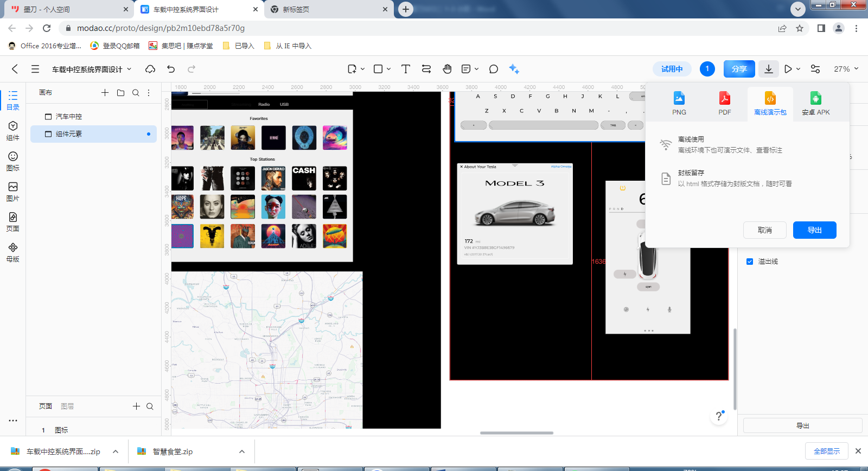Add a new canvas with plus icon
868x471 pixels.
105,93
